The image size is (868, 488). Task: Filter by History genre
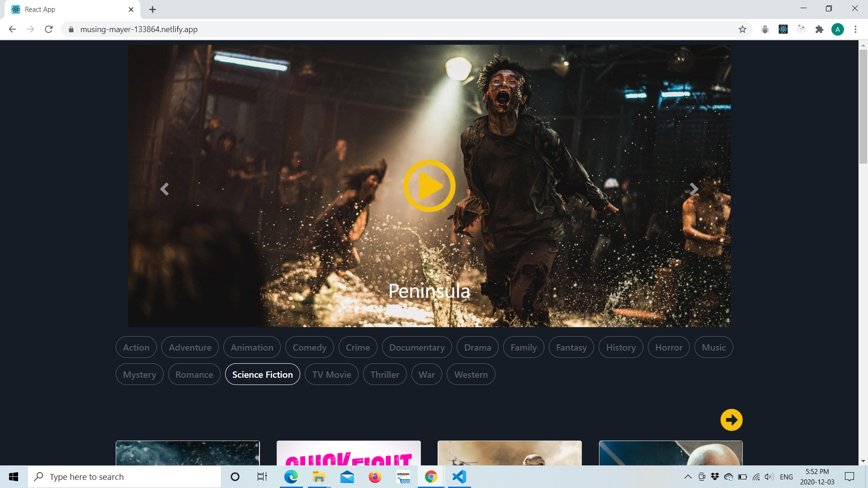click(x=621, y=347)
